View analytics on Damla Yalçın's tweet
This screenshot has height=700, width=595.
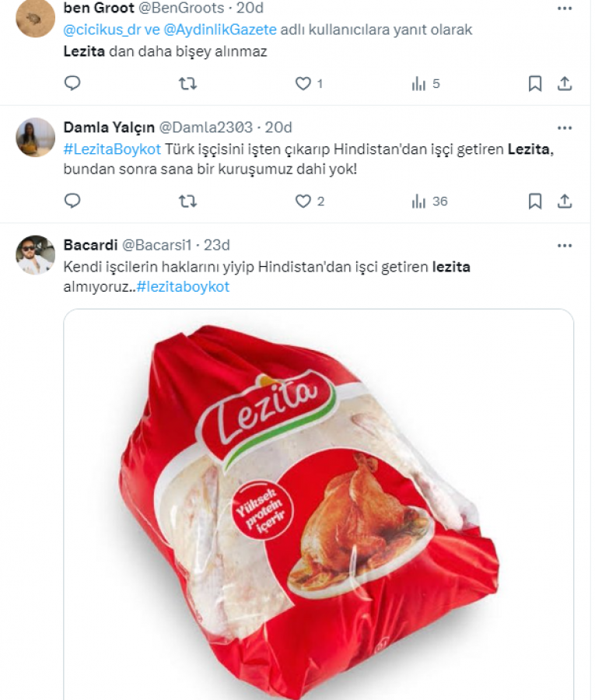pos(418,201)
